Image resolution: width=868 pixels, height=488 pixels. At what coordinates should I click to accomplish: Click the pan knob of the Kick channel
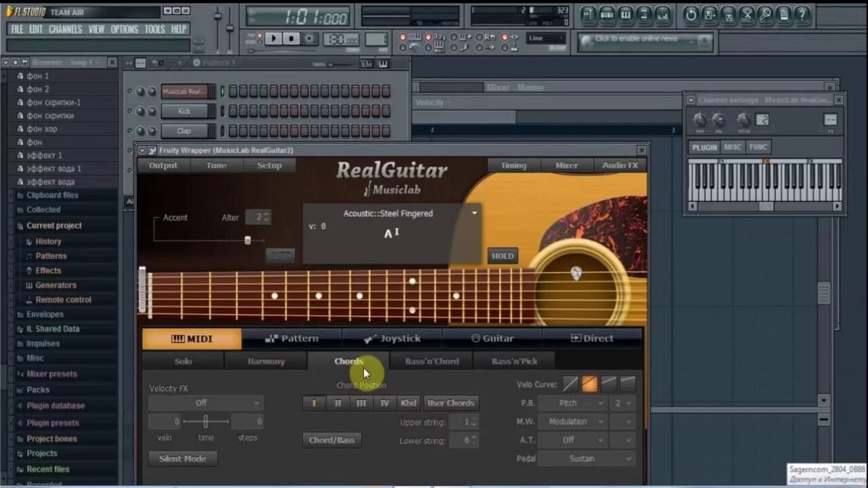pos(140,110)
